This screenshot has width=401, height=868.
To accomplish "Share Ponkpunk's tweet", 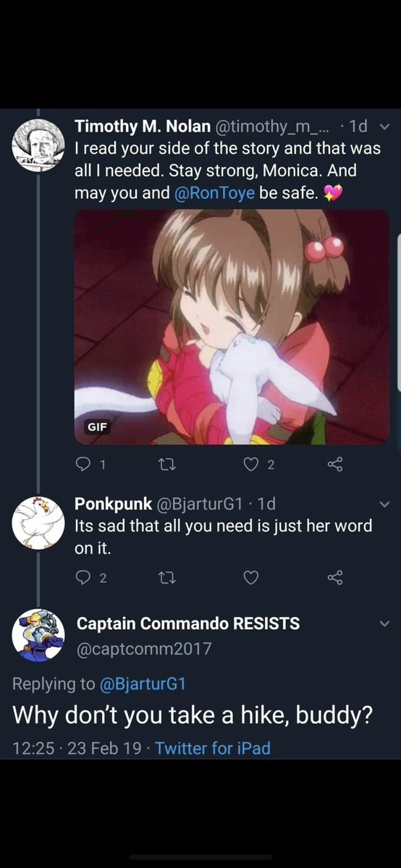I will (x=335, y=578).
